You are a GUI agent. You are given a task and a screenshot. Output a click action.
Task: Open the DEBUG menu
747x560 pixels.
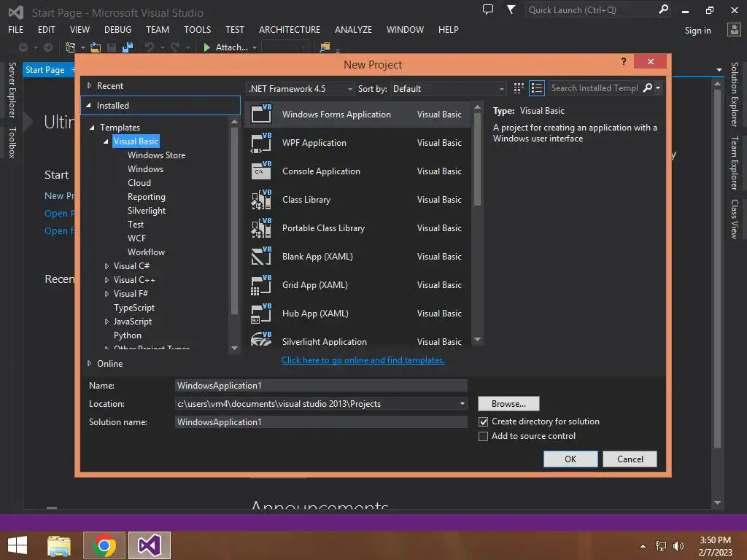117,29
